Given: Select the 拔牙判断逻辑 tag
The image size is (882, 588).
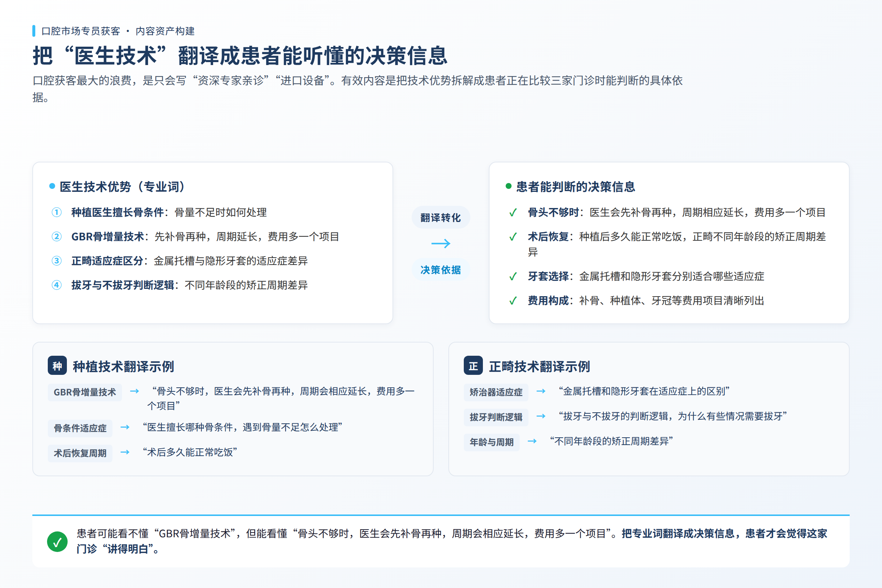Looking at the screenshot, I should (496, 417).
